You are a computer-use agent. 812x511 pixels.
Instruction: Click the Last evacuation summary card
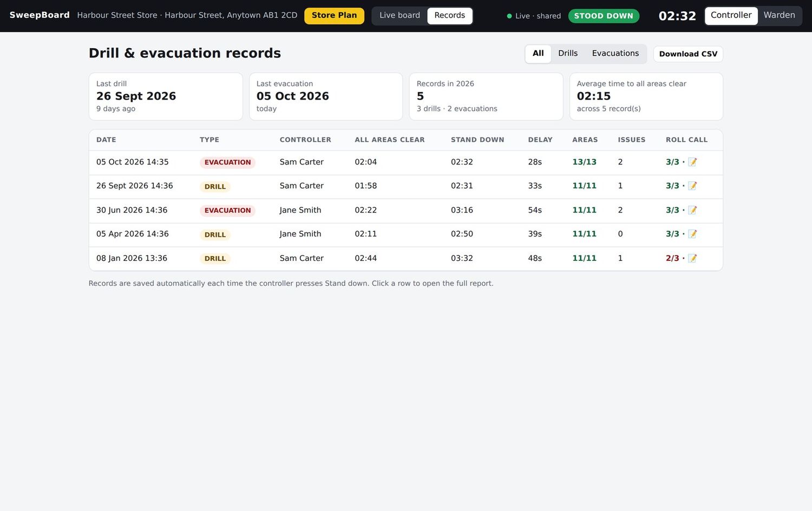tap(326, 96)
